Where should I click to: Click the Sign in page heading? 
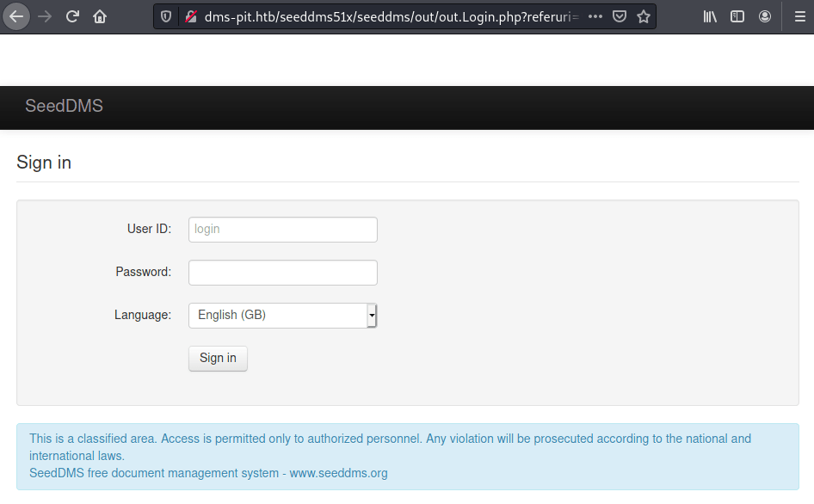[44, 163]
